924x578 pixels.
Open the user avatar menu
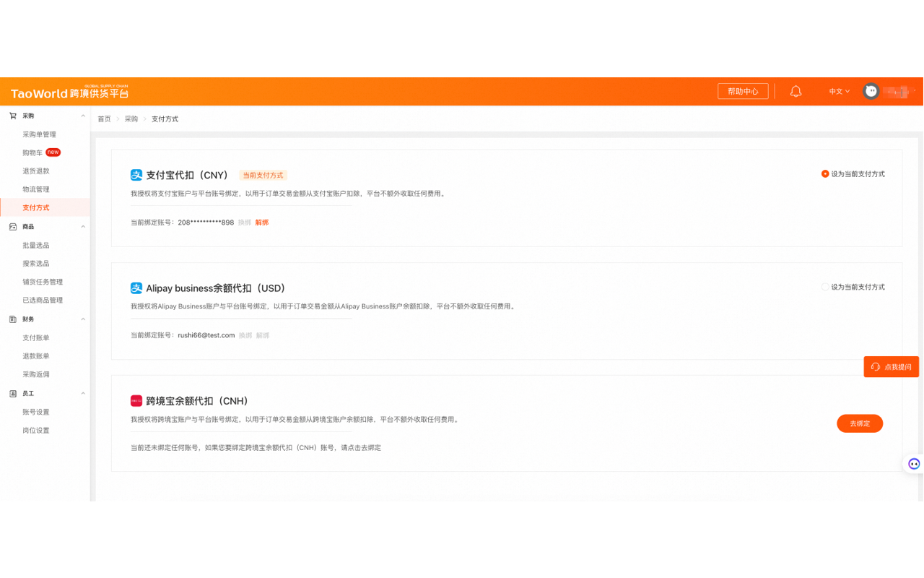[x=871, y=92]
